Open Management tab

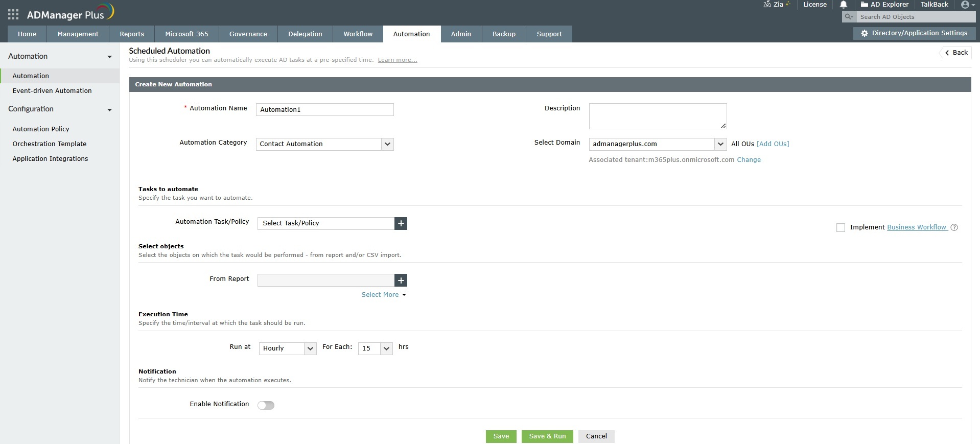(x=78, y=34)
